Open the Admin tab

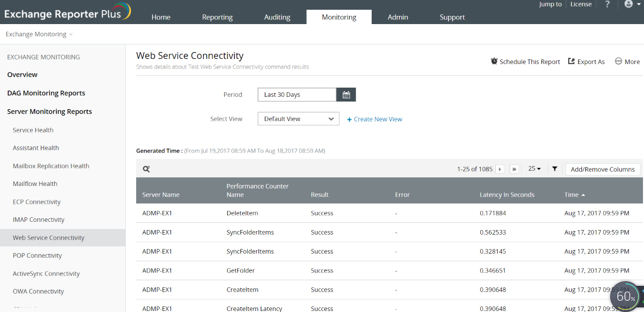(398, 17)
